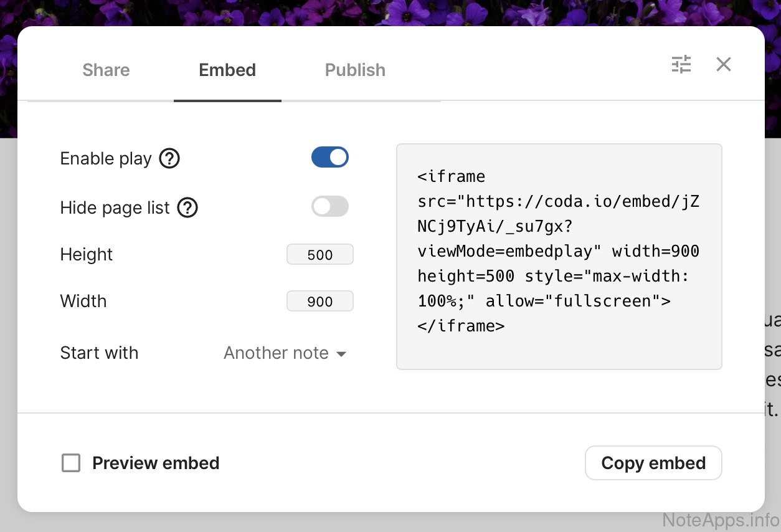781x532 pixels.
Task: Go to the Publish tab
Action: click(x=355, y=70)
